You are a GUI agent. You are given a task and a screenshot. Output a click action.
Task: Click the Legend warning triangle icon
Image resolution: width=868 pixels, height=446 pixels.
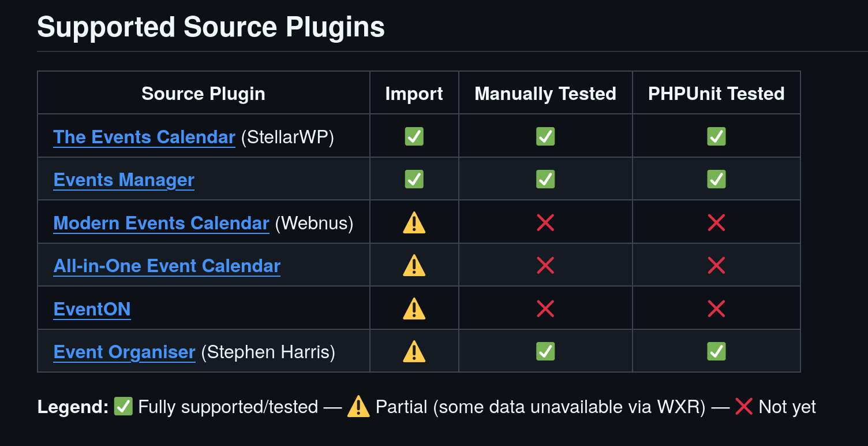pos(358,406)
